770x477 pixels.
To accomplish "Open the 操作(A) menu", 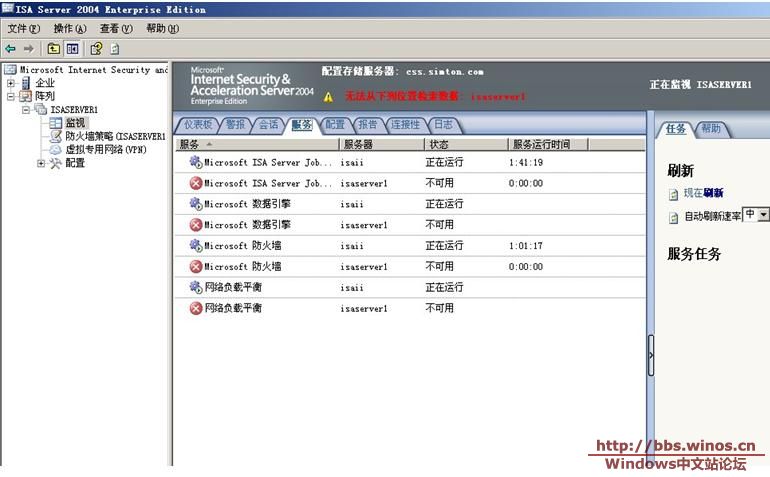I will [69, 29].
